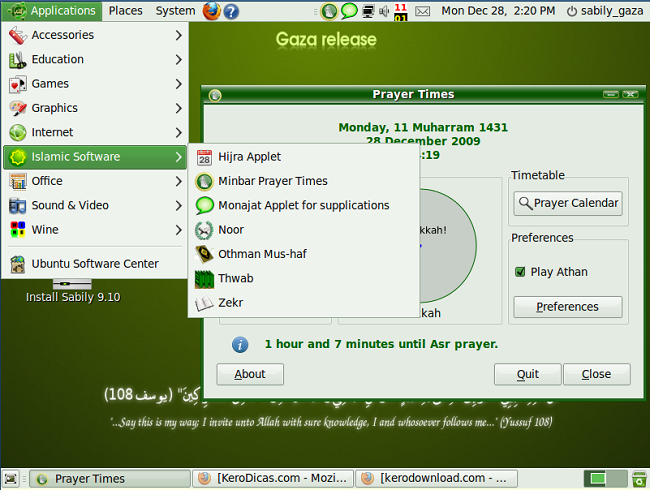
Task: Click Quit in Prayer Times
Action: point(528,374)
